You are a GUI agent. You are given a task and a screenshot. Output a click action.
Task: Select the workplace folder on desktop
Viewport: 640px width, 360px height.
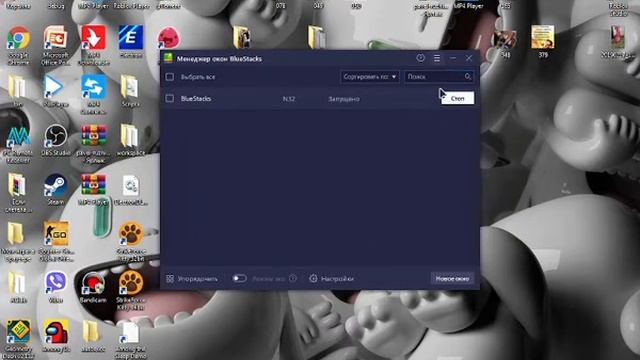130,136
